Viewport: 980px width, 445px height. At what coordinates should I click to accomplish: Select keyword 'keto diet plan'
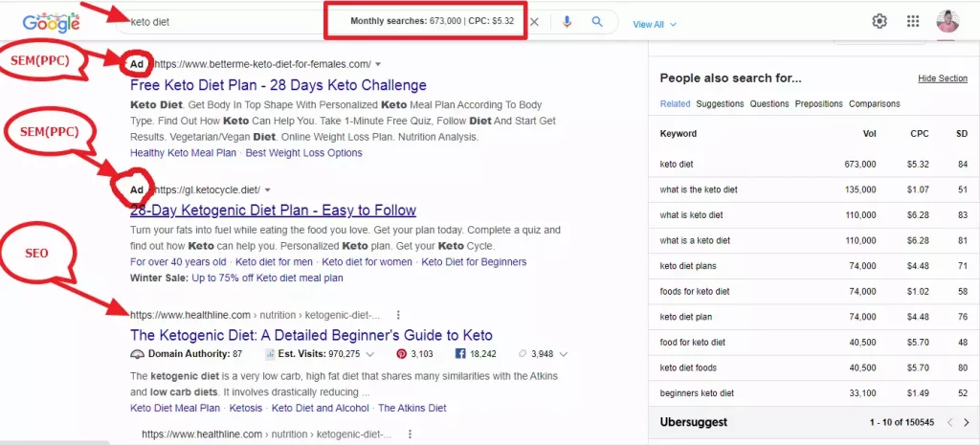[x=686, y=317]
